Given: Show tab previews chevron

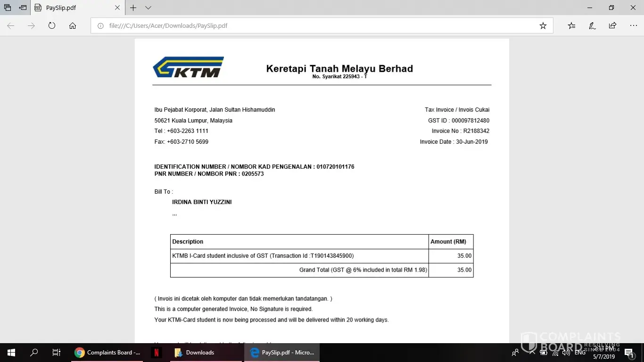Looking at the screenshot, I should pyautogui.click(x=148, y=8).
